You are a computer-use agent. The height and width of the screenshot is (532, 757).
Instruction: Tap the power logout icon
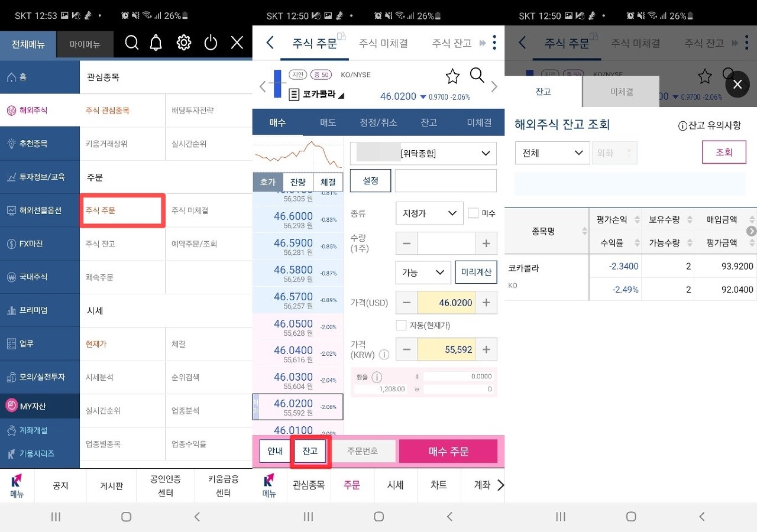tap(211, 43)
